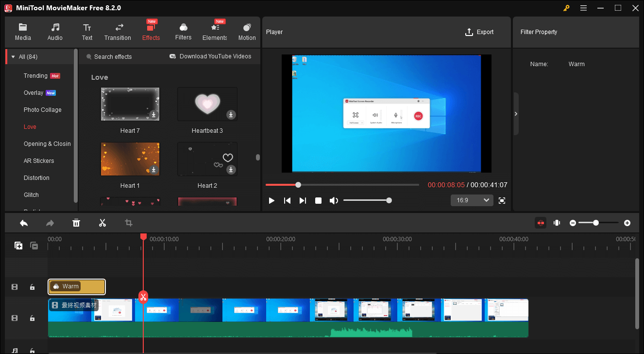Select the AR Stickers category
The image size is (644, 354).
click(x=39, y=161)
